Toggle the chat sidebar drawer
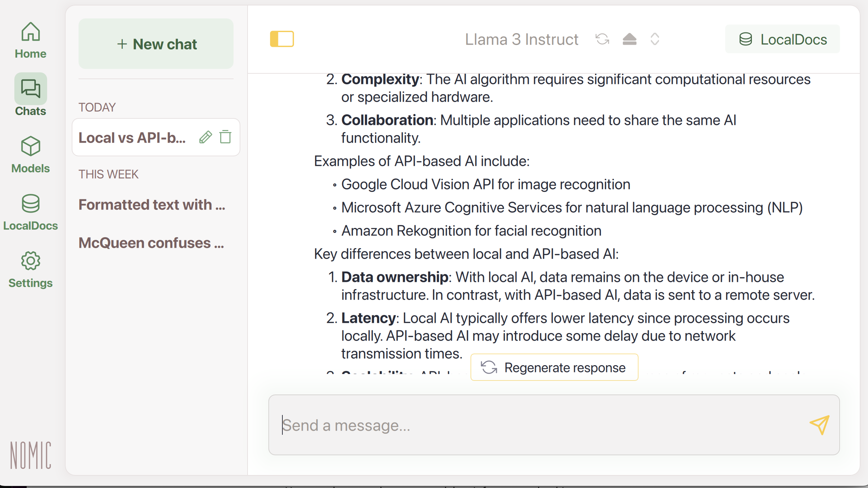 point(282,39)
